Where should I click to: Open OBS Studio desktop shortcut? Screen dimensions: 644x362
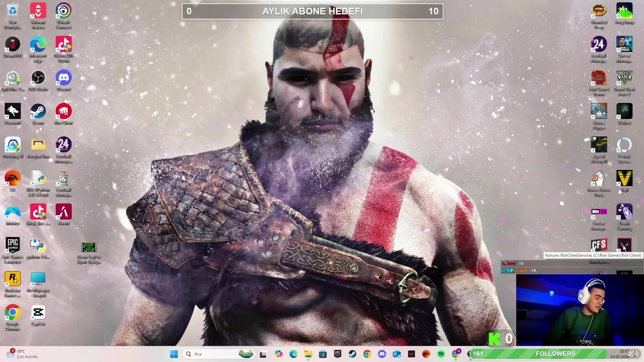click(38, 80)
